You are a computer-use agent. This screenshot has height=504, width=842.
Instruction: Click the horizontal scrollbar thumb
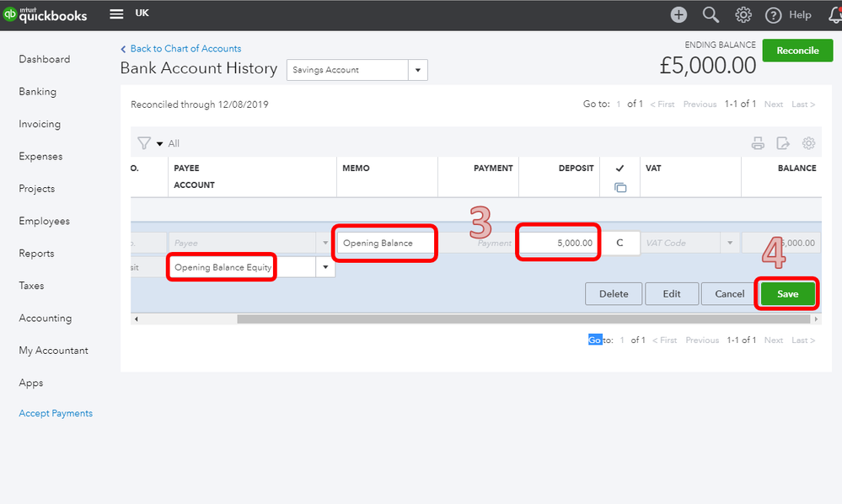click(523, 319)
